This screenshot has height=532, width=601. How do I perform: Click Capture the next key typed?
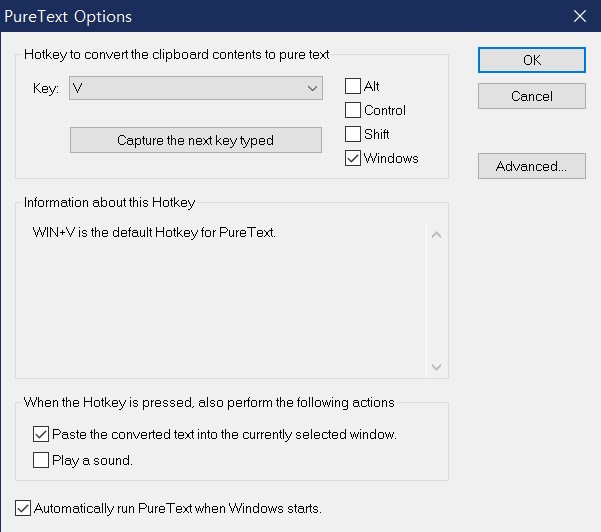click(196, 140)
